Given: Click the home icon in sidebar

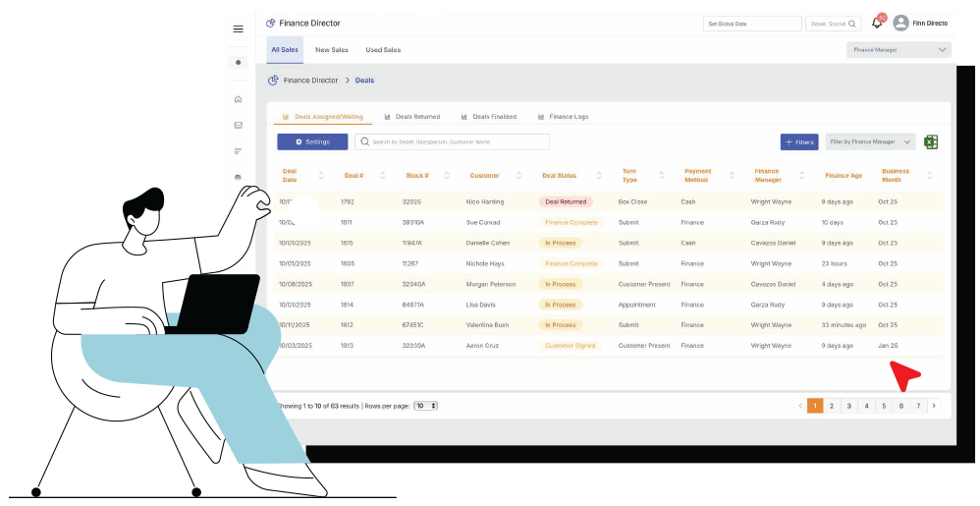Looking at the screenshot, I should pyautogui.click(x=238, y=99).
